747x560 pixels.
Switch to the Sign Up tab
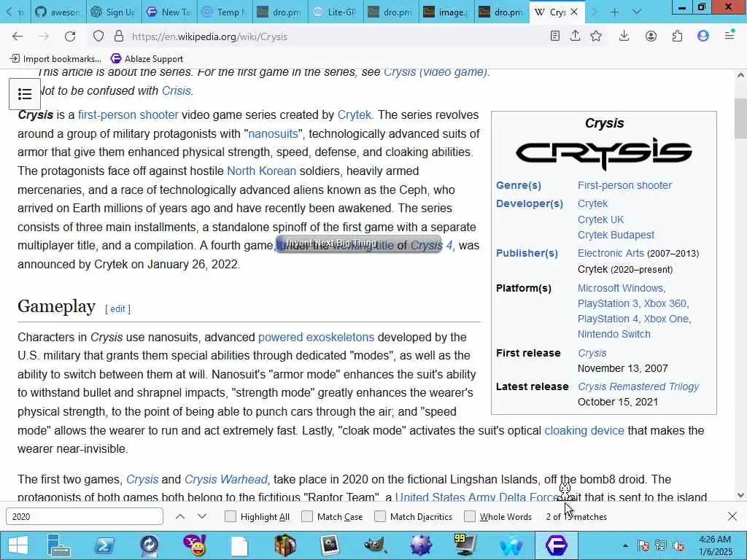pos(113,12)
